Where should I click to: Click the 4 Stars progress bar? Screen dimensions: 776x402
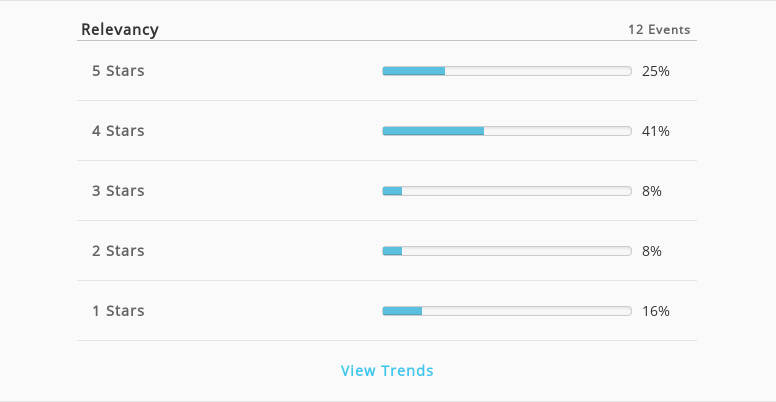point(507,131)
